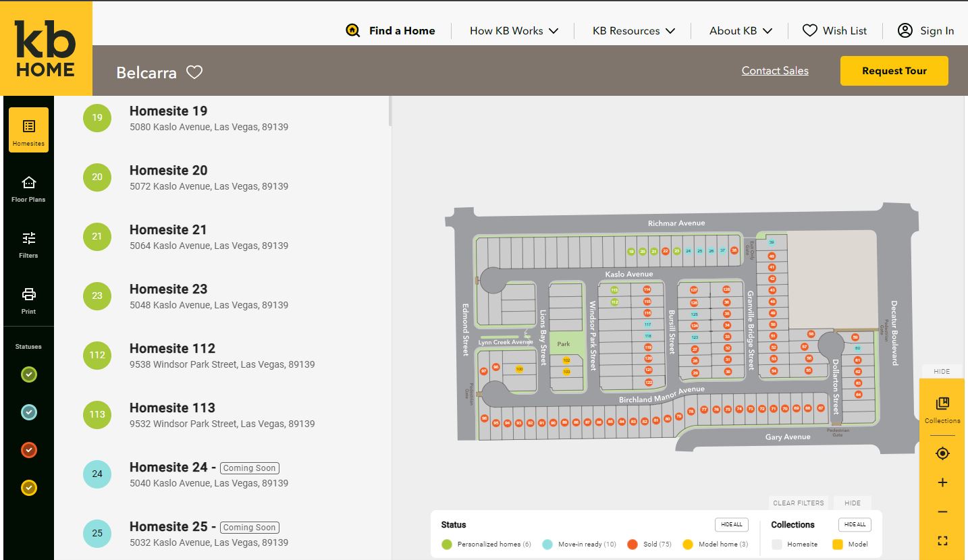Expand the About KB menu

[x=741, y=30]
